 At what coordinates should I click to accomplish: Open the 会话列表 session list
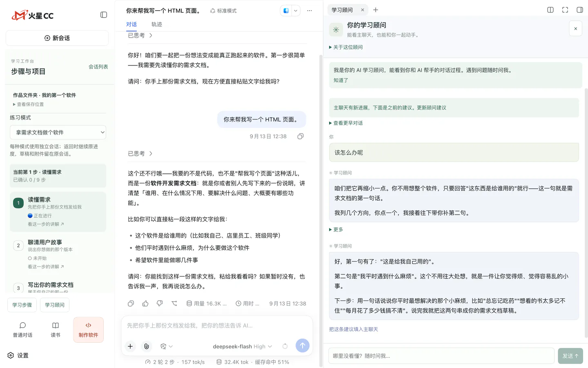[98, 67]
